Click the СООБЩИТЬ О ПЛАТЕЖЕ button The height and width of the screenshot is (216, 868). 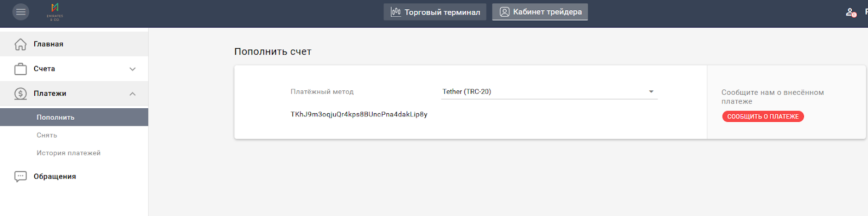coord(763,116)
